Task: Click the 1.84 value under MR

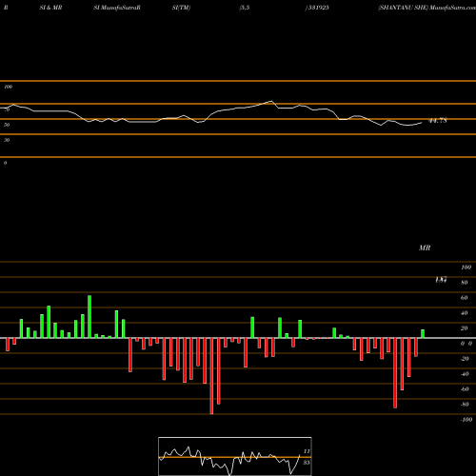Action: click(441, 280)
